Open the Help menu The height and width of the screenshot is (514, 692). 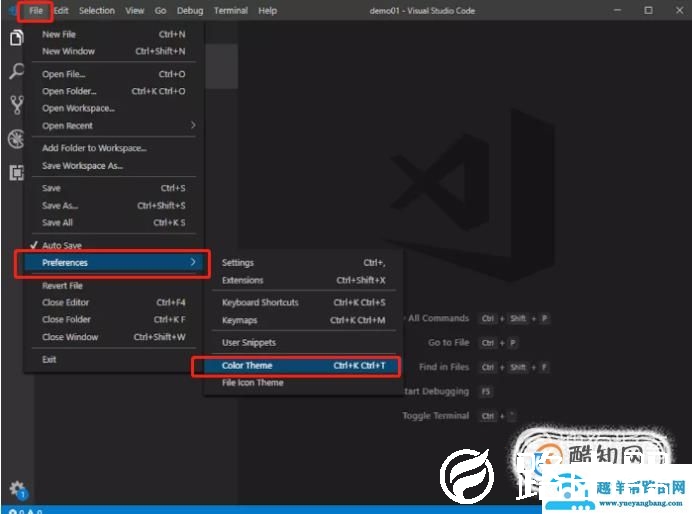[x=267, y=11]
